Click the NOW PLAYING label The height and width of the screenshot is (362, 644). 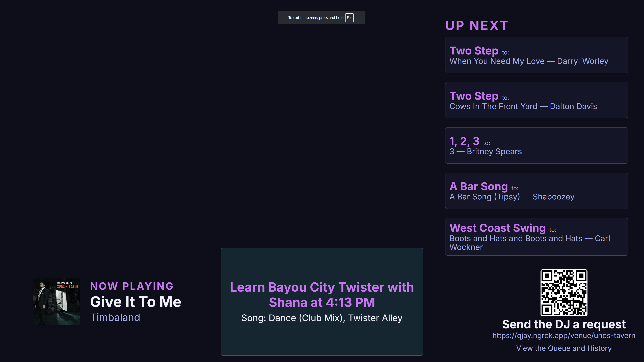coord(132,286)
